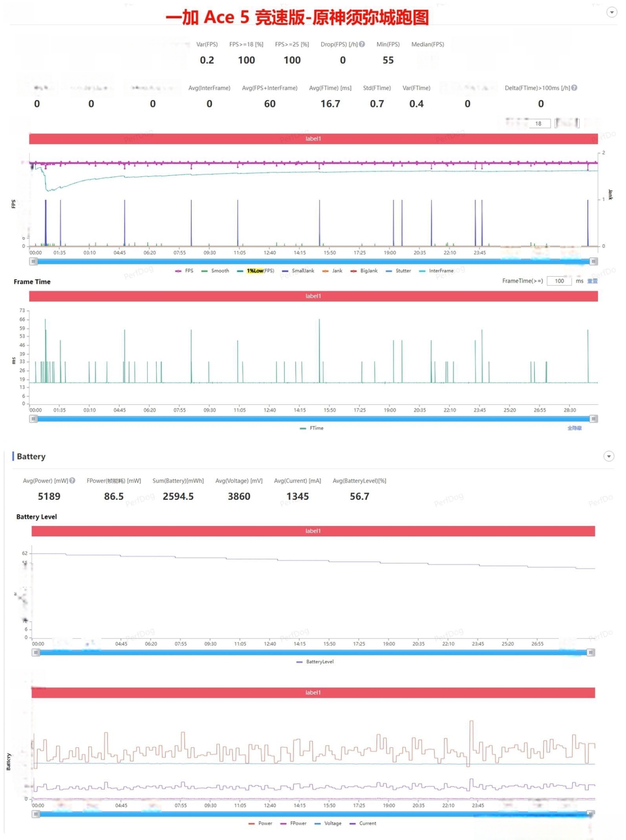Click the FrameTime(>=) input showing 100
Image resolution: width=626 pixels, height=840 pixels.
tap(559, 281)
